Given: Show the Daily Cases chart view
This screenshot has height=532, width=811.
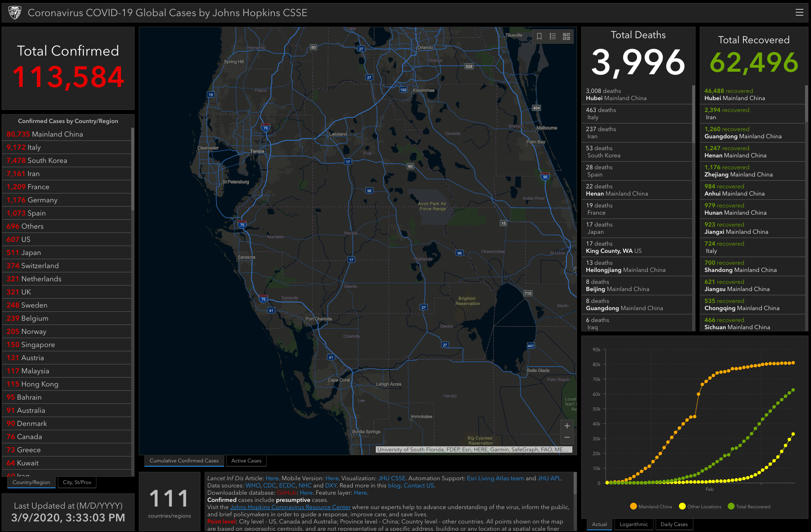Looking at the screenshot, I should point(674,524).
